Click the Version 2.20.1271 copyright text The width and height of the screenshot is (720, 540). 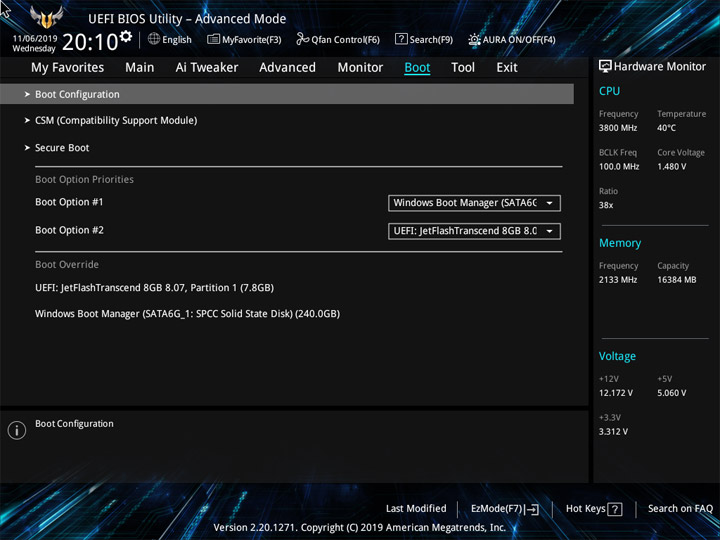[360, 528]
